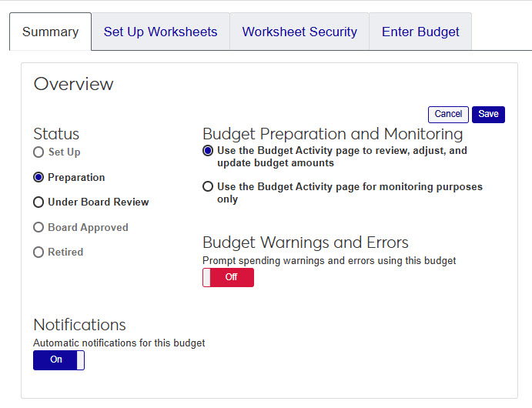Click the Status section heading
This screenshot has width=532, height=408.
tap(56, 134)
